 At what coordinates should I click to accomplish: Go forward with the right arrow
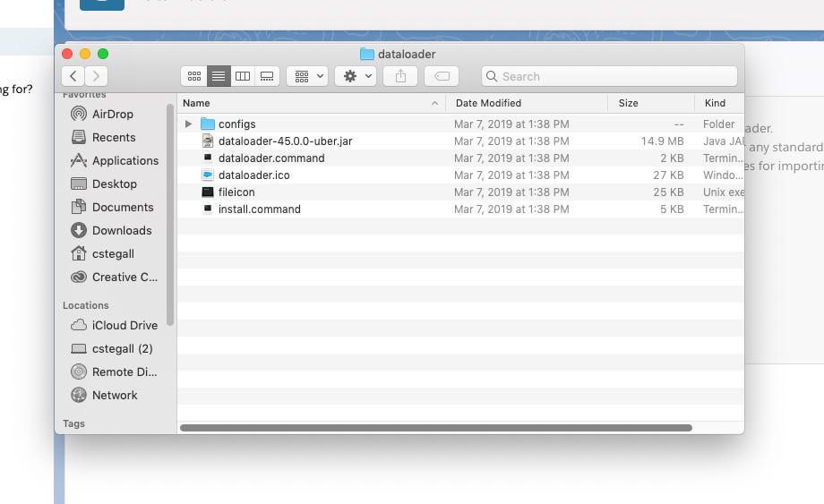pos(96,76)
